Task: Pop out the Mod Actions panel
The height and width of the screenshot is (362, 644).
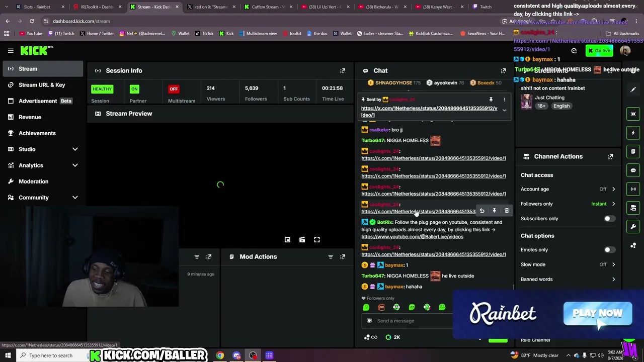Action: click(343, 257)
